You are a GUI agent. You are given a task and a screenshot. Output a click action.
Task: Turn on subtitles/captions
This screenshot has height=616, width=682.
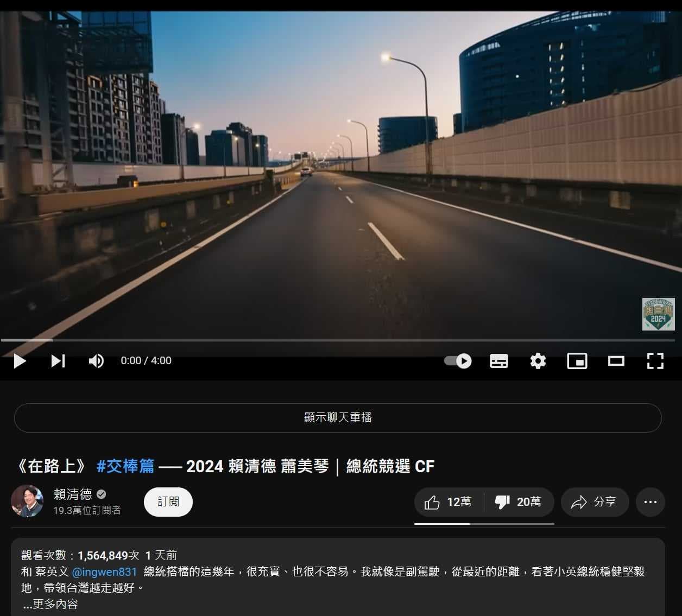[499, 361]
